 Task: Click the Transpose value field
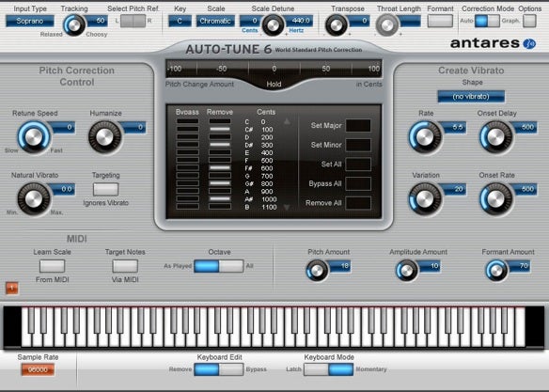pyautogui.click(x=359, y=21)
